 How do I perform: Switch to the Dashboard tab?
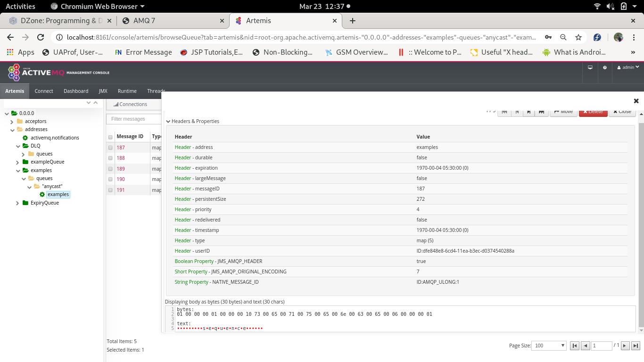click(x=76, y=91)
